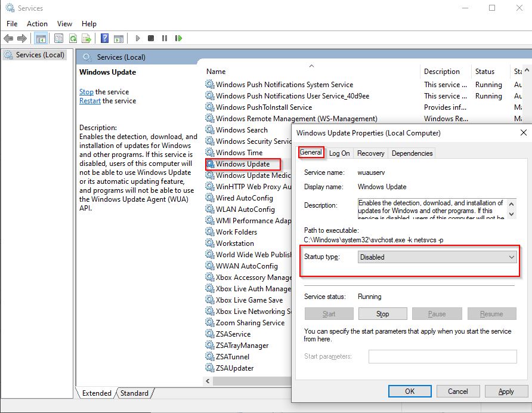The image size is (532, 413).
Task: Open the Startup type dropdown
Action: coord(437,257)
